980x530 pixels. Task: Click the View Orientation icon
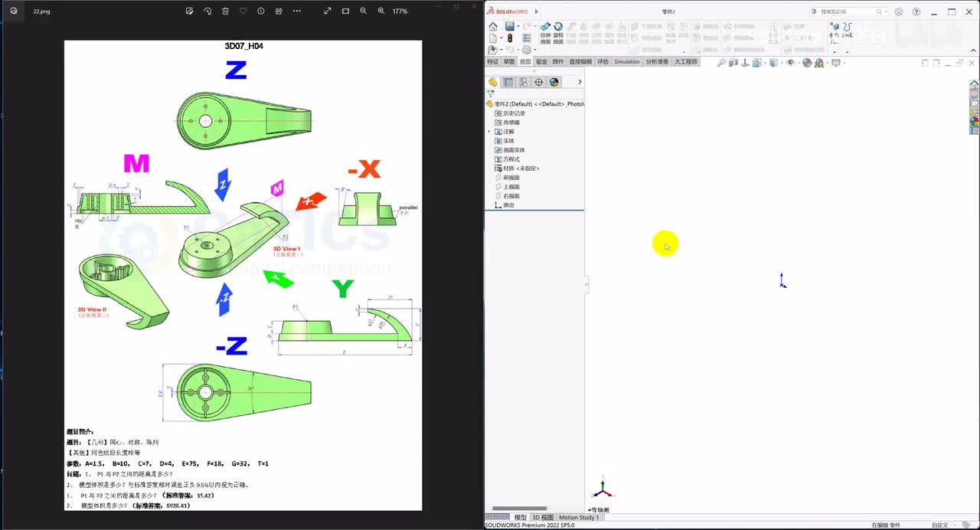tap(757, 63)
